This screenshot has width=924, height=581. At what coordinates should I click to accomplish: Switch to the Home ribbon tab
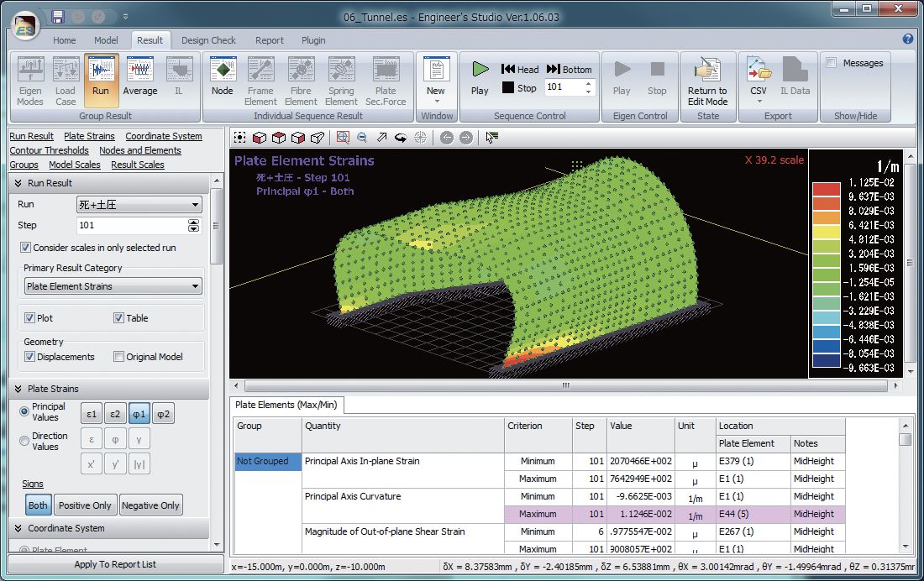pos(64,40)
